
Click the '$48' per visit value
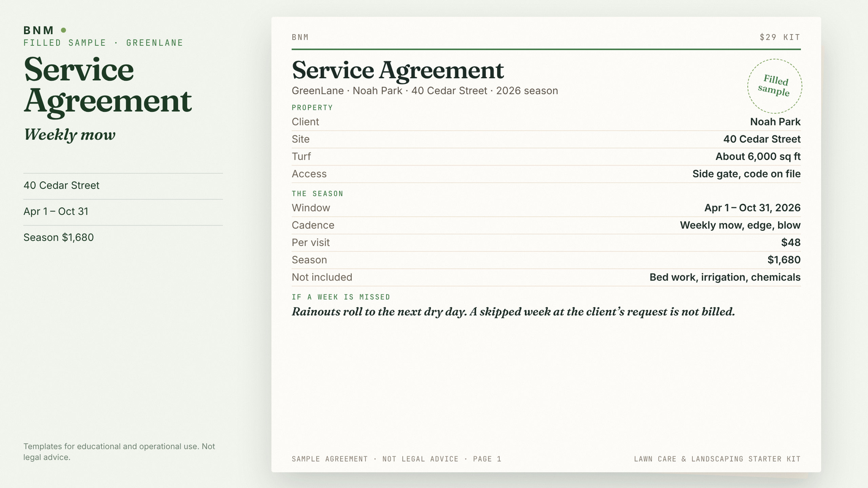791,242
